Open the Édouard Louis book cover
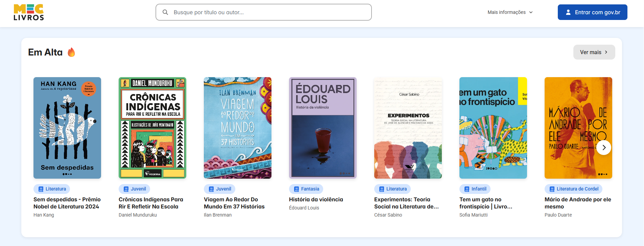 (x=323, y=128)
